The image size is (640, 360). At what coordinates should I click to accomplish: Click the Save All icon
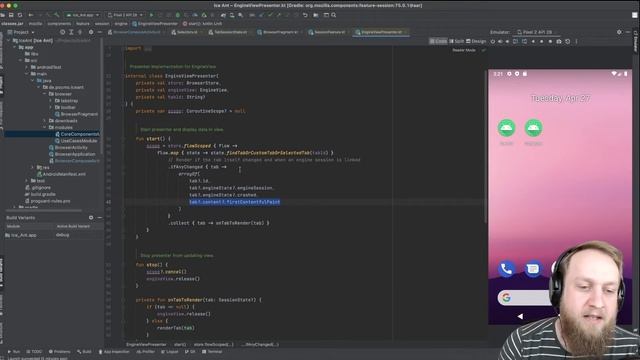(11, 15)
